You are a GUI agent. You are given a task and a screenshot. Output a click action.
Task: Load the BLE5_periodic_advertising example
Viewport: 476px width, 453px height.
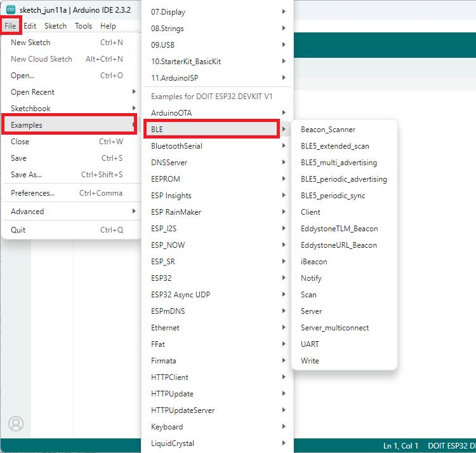click(x=344, y=179)
